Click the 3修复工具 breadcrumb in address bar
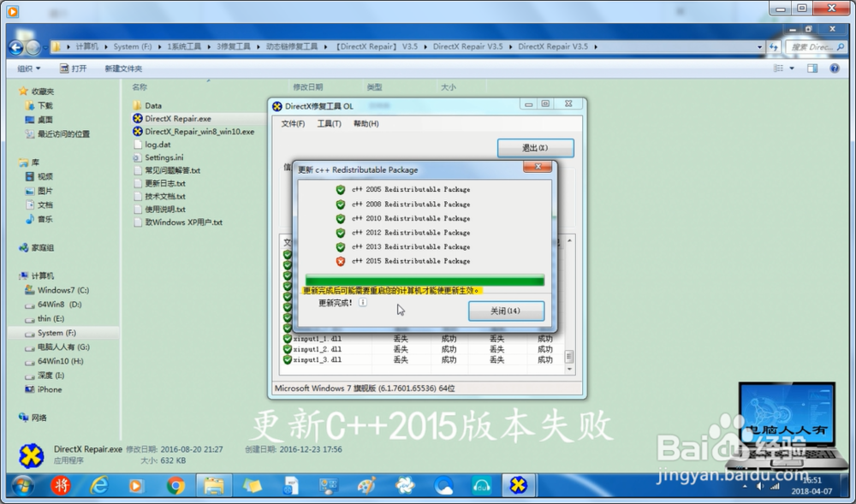The width and height of the screenshot is (856, 504). (x=233, y=47)
